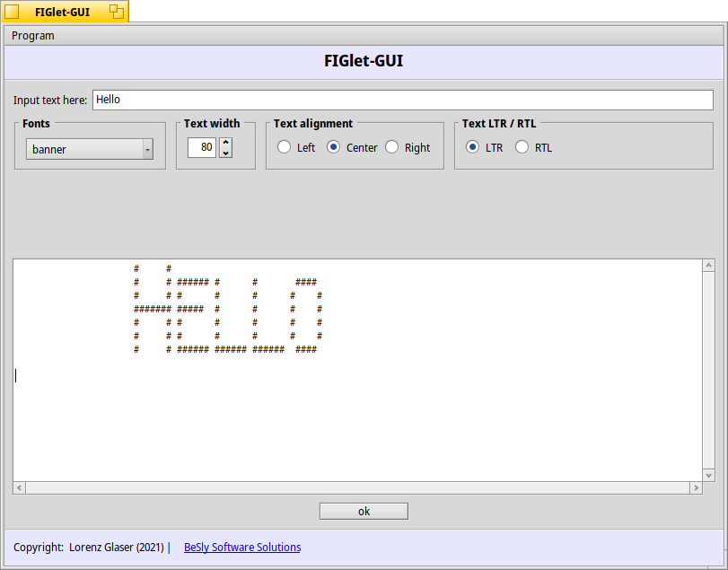The width and height of the screenshot is (728, 570).
Task: Click the vertical scrollbar down arrow
Action: tap(708, 475)
